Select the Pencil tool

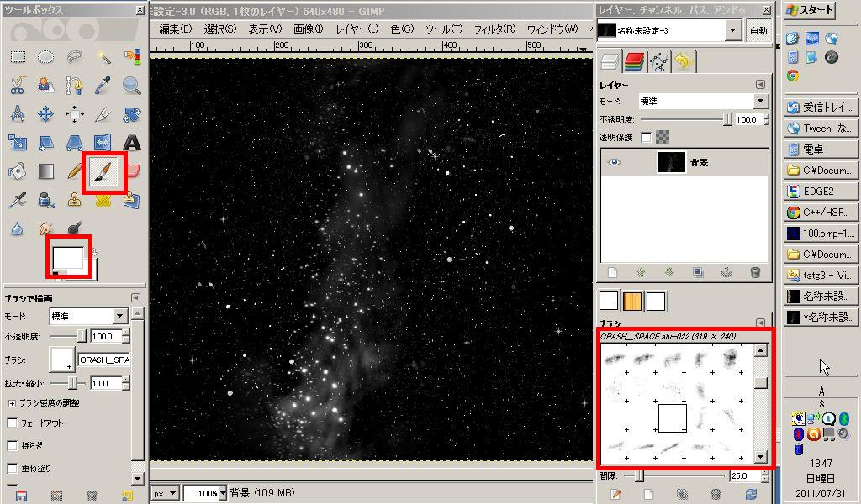tap(75, 171)
